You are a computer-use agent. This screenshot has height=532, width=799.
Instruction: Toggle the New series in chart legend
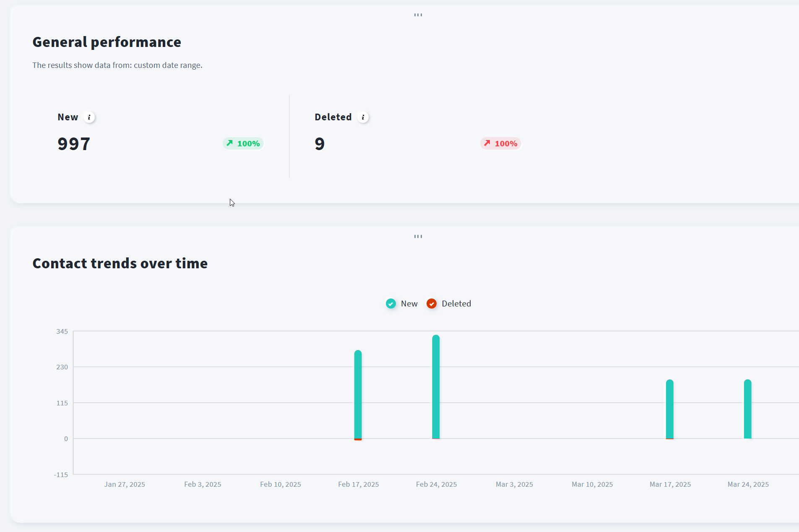pyautogui.click(x=401, y=304)
